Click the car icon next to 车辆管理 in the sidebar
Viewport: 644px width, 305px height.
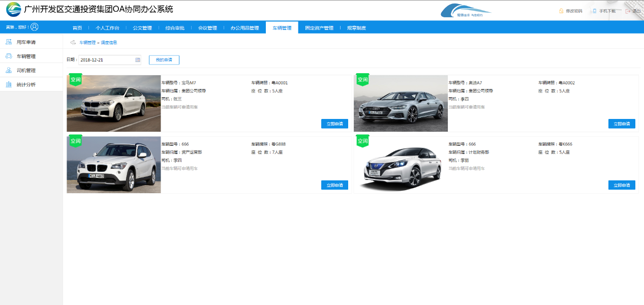click(9, 56)
